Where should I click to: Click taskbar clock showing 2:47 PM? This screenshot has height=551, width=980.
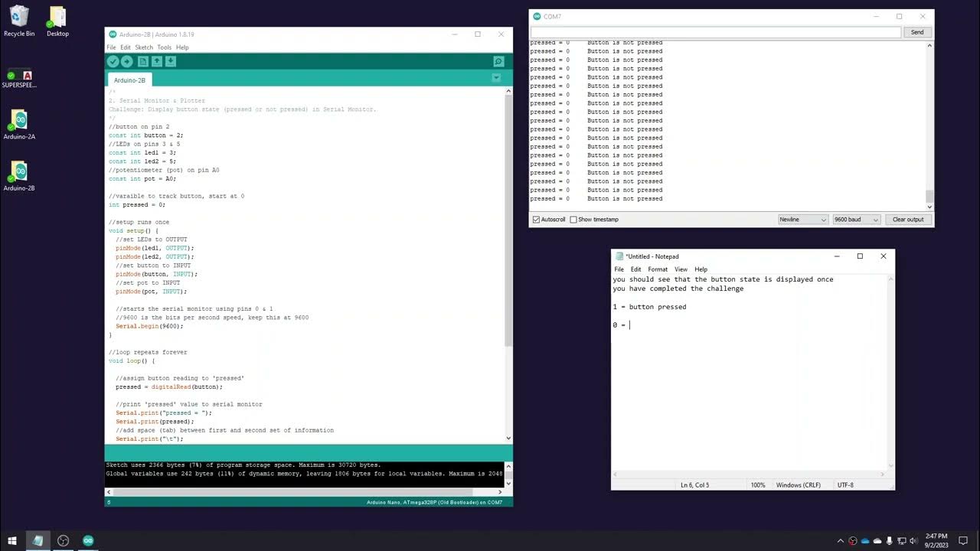pyautogui.click(x=936, y=540)
